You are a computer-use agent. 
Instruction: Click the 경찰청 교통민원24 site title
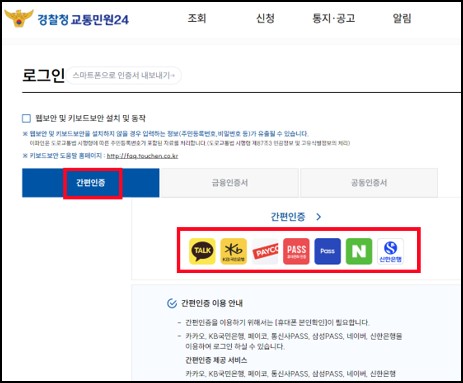(83, 20)
